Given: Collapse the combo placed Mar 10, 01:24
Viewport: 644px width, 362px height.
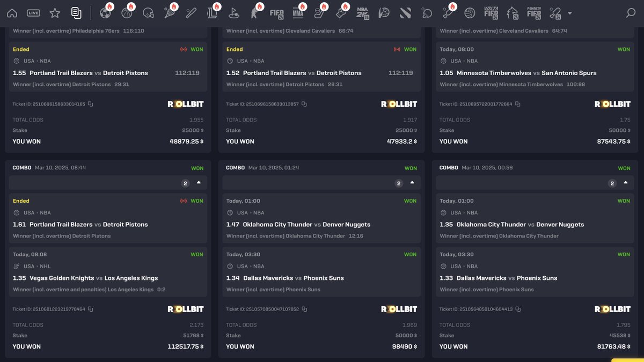Looking at the screenshot, I should click(412, 183).
